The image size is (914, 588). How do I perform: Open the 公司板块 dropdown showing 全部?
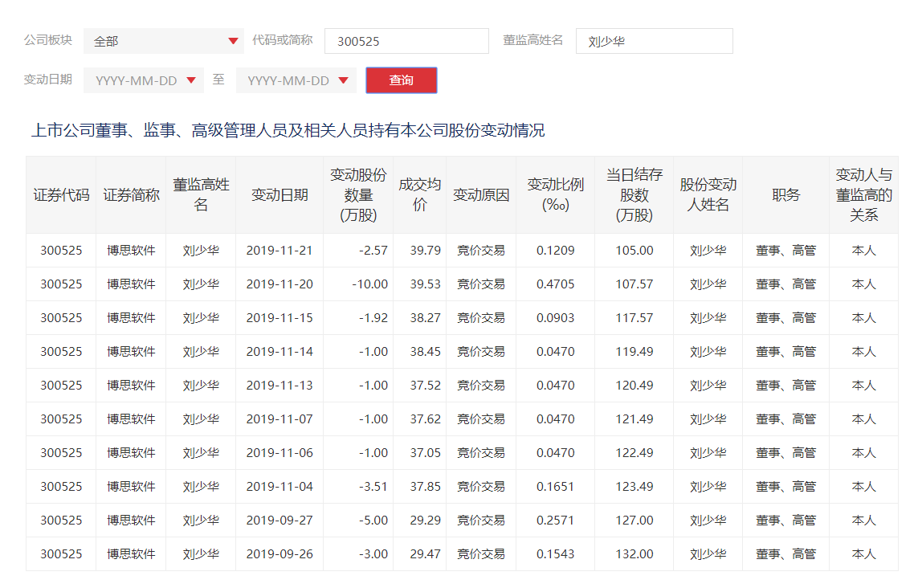coord(164,41)
